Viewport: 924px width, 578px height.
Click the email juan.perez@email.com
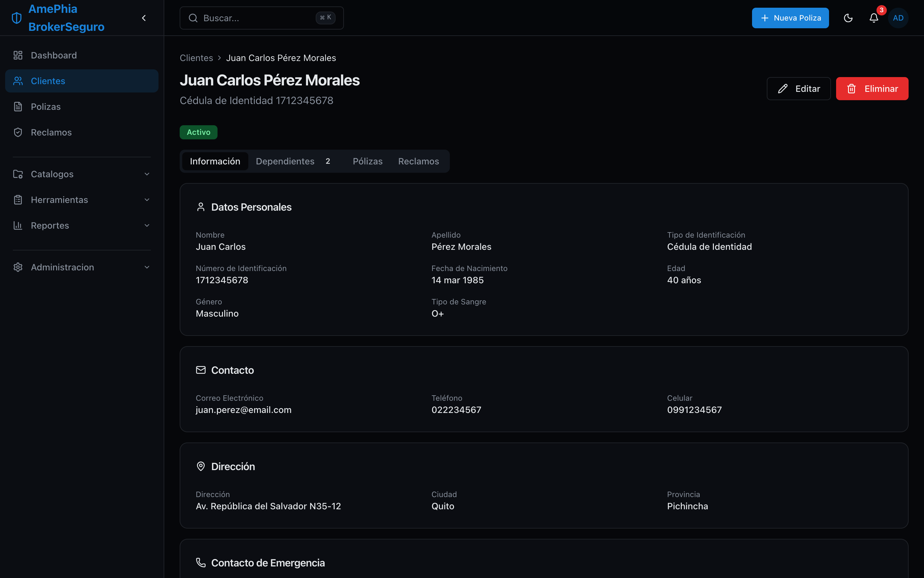click(244, 410)
